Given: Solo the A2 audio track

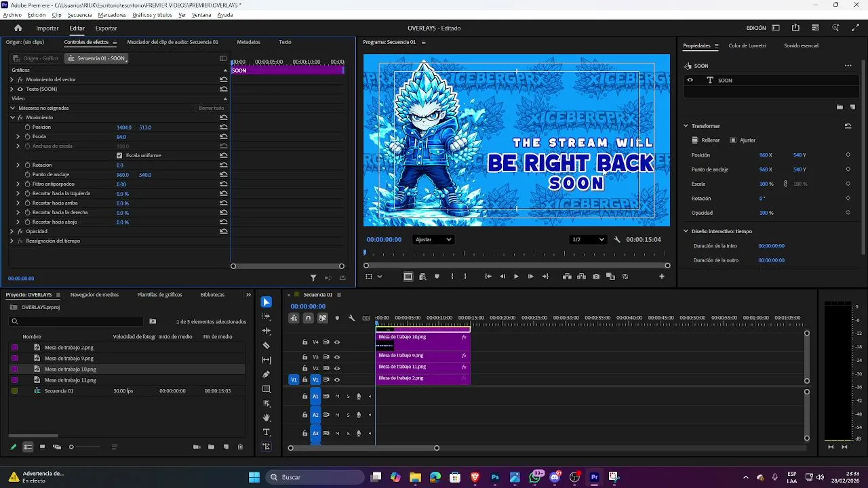Looking at the screenshot, I should tap(348, 415).
